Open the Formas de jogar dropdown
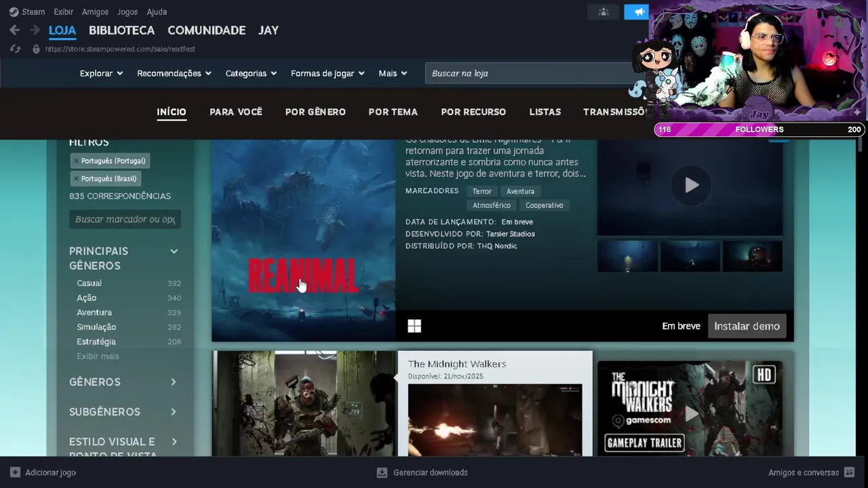868x488 pixels. pyautogui.click(x=328, y=73)
